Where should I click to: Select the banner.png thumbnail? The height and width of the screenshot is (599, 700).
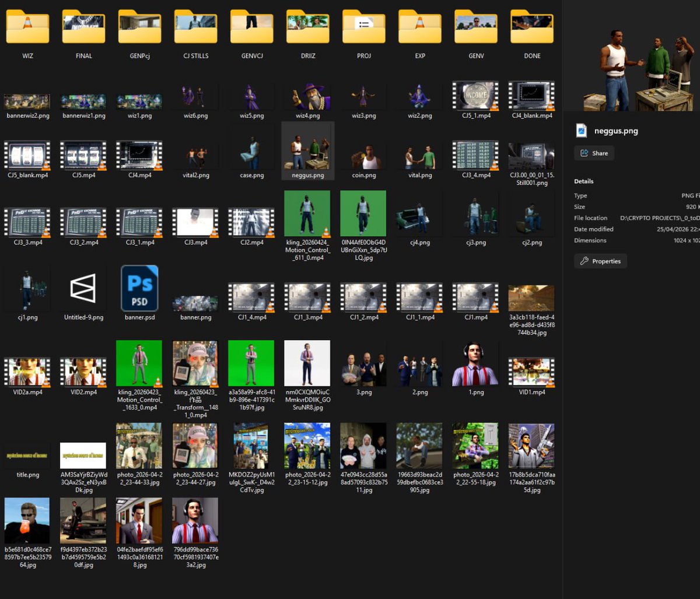pos(195,303)
